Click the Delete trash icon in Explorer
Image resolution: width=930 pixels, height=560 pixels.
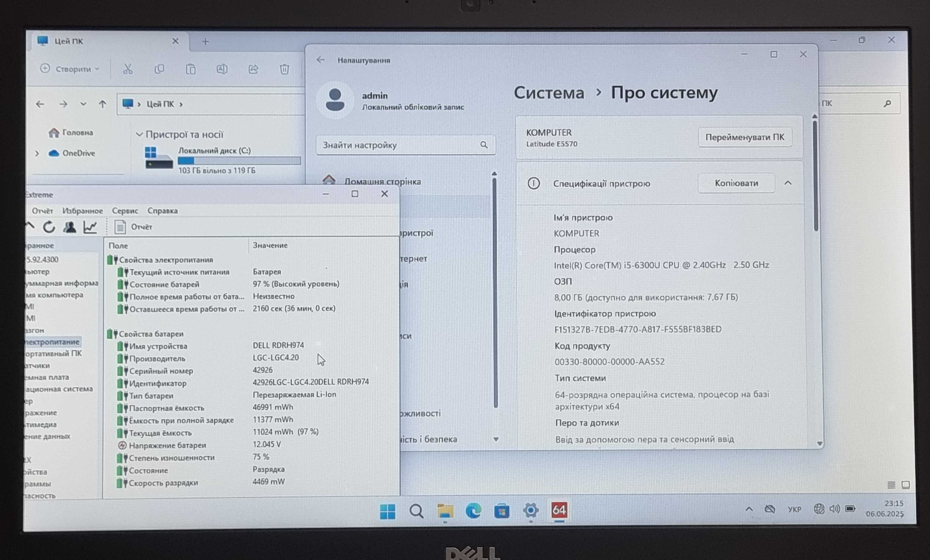(x=284, y=69)
